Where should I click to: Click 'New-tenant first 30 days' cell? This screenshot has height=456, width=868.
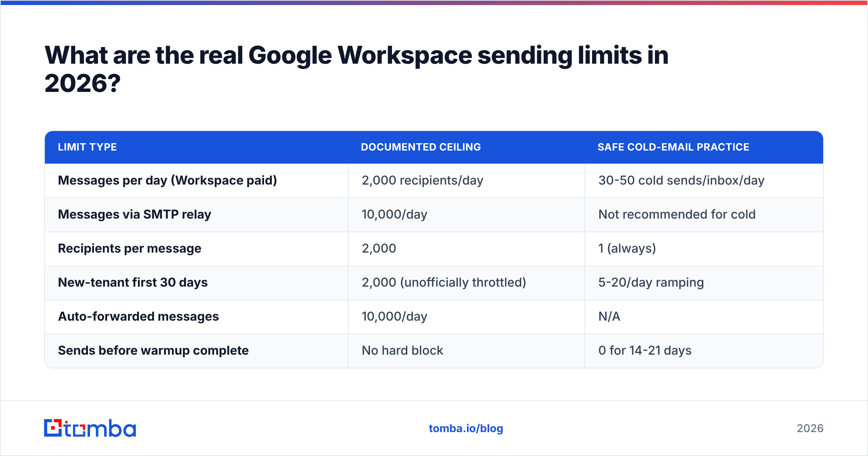tap(196, 283)
